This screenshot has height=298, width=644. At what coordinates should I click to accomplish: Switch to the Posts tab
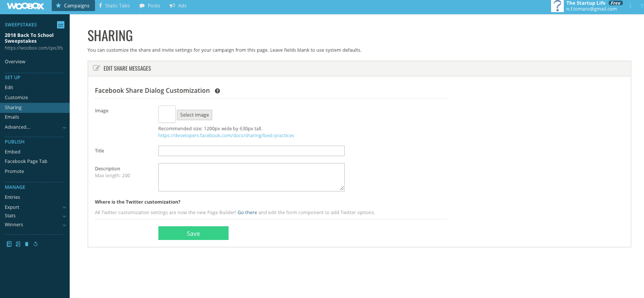(x=149, y=6)
